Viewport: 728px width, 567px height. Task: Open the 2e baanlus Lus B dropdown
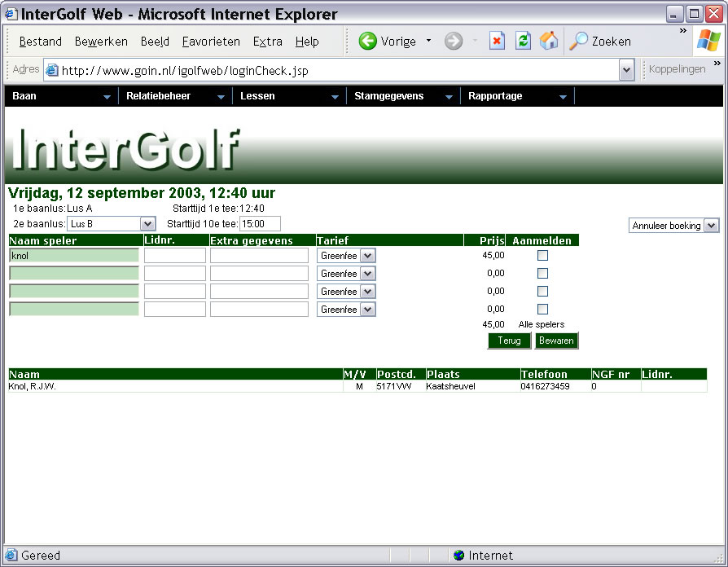[147, 224]
